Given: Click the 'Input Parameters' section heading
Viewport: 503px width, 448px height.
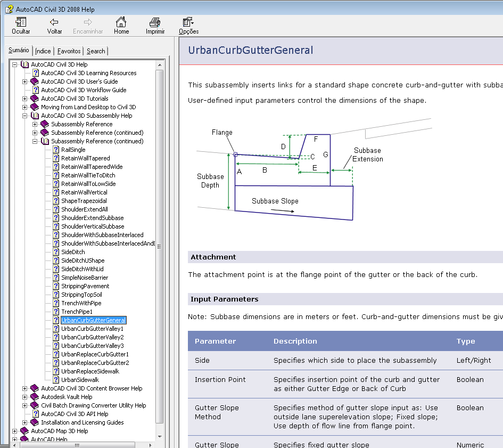Looking at the screenshot, I should [224, 299].
